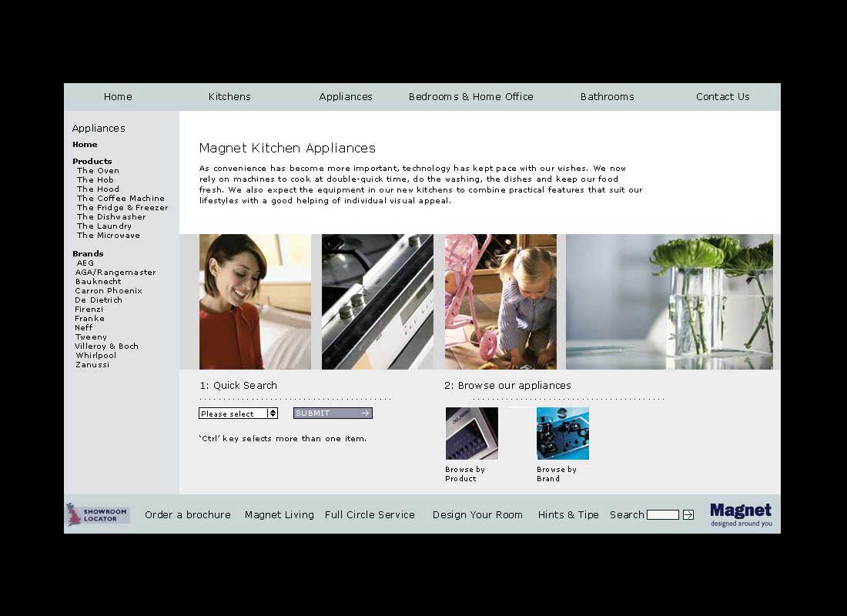This screenshot has height=616, width=847.
Task: Click the smiling woman photo
Action: (255, 302)
